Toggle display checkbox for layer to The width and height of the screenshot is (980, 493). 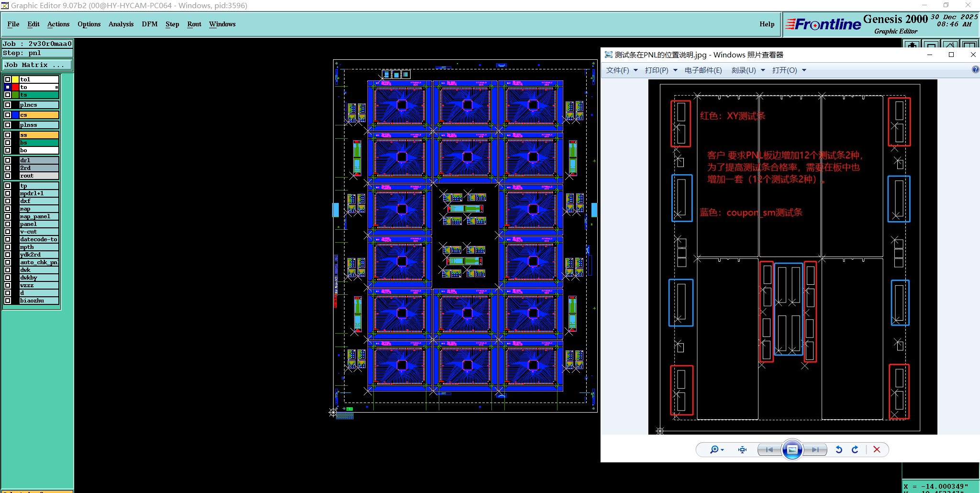pos(8,87)
